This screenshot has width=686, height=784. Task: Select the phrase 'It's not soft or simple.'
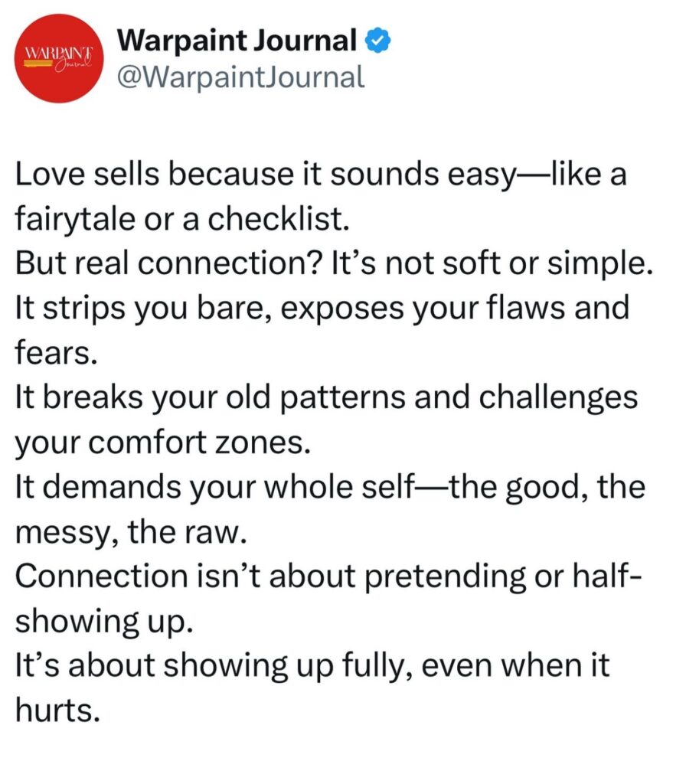click(x=492, y=263)
